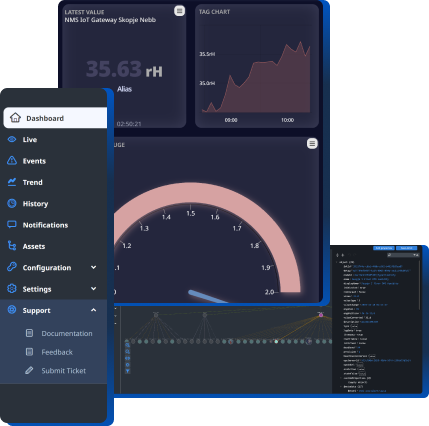Click the zoom out icon on network graph
The height and width of the screenshot is (426, 429).
pos(127,352)
